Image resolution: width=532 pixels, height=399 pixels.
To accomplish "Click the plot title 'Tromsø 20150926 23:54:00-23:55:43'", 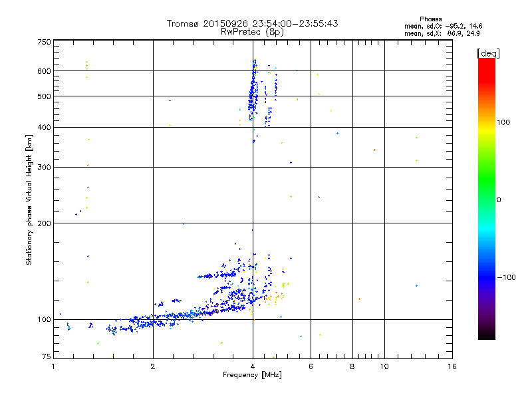I will [252, 23].
